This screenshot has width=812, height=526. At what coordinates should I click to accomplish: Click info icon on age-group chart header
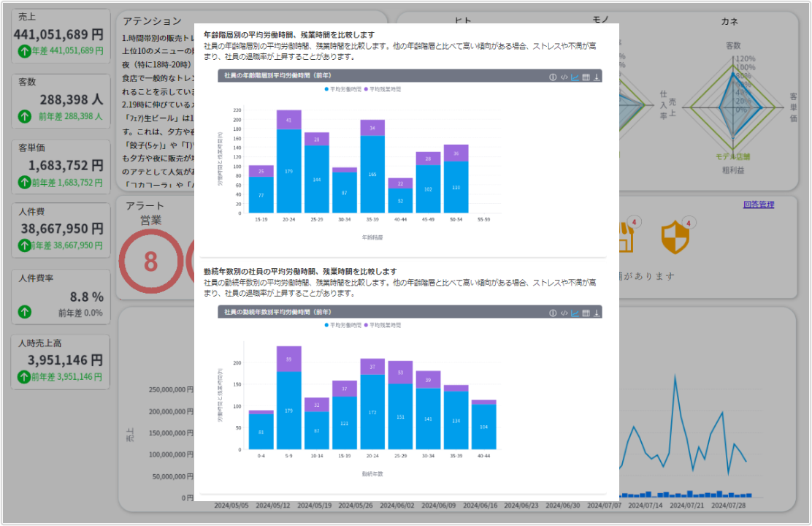(553, 77)
